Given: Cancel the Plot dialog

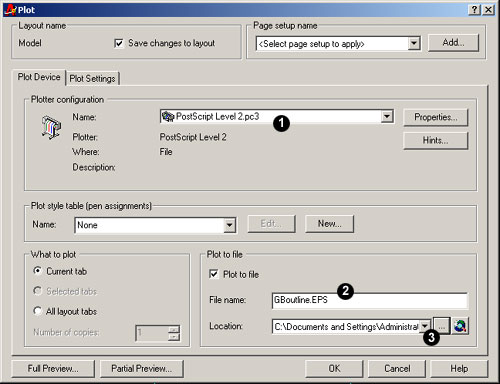Looking at the screenshot, I should (397, 369).
